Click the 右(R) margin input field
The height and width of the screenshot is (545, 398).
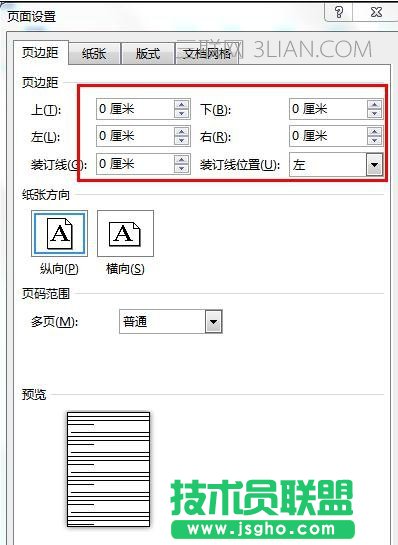328,136
